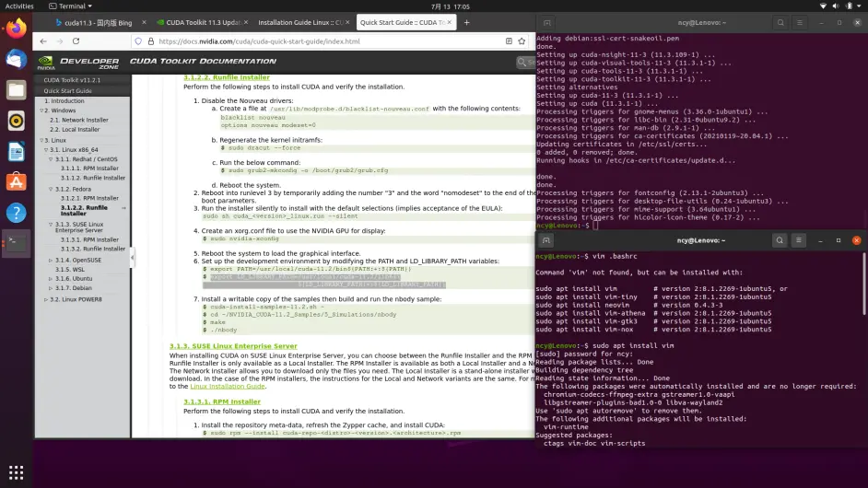Collapse the 3. Linux tree section
The image size is (868, 488).
(41, 141)
